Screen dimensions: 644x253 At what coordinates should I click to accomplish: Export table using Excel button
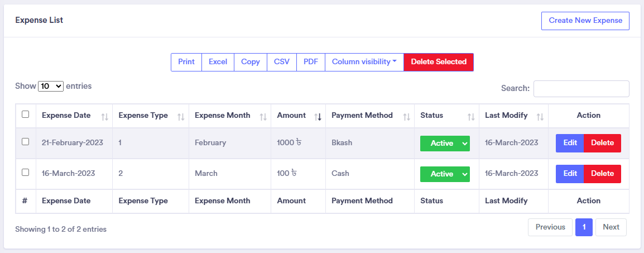click(x=218, y=62)
